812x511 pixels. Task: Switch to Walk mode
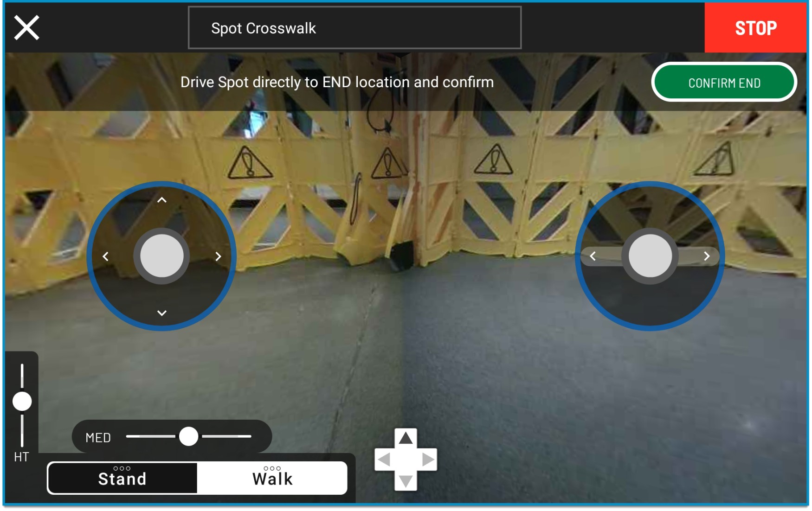coord(272,478)
